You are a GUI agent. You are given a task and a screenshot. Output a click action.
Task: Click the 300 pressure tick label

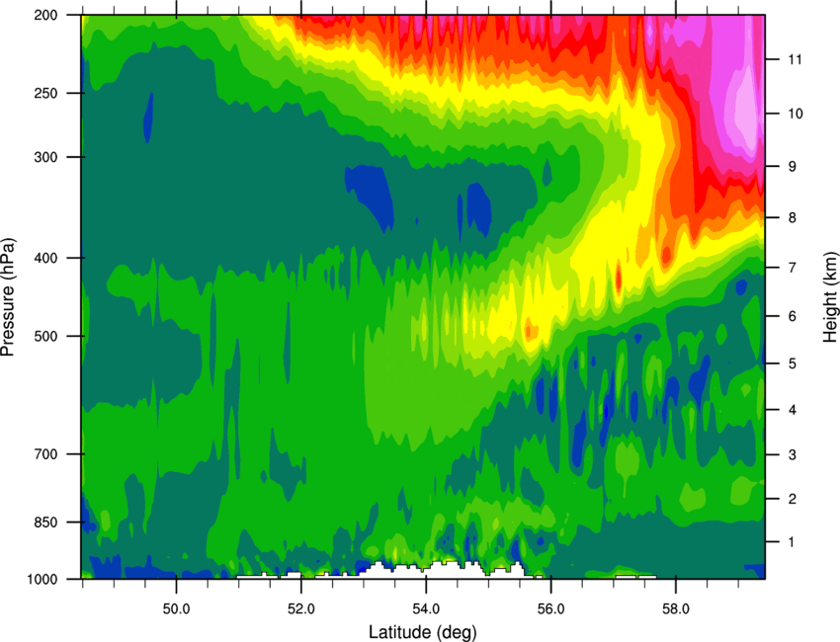[x=46, y=157]
